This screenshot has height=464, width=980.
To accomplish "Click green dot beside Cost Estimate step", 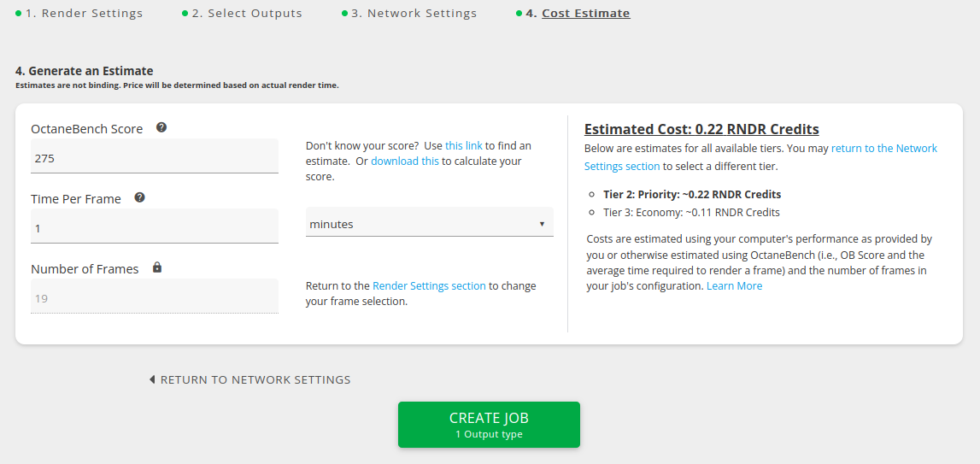I will coord(519,13).
